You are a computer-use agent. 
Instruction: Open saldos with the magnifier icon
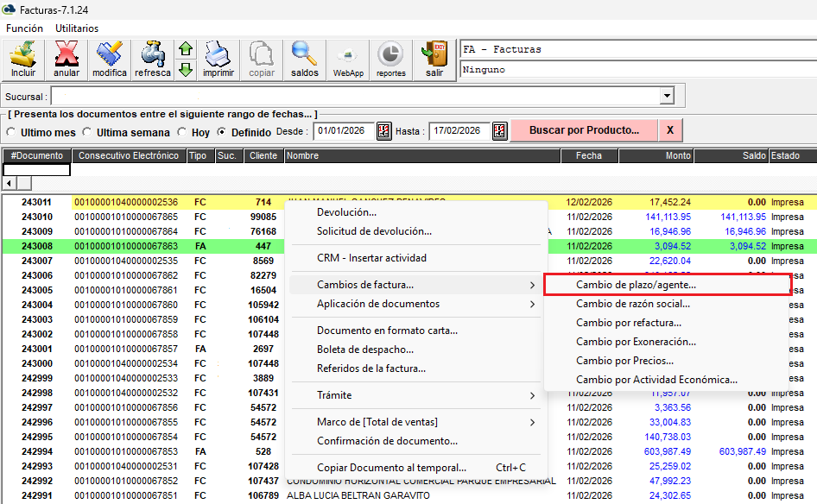pos(305,60)
